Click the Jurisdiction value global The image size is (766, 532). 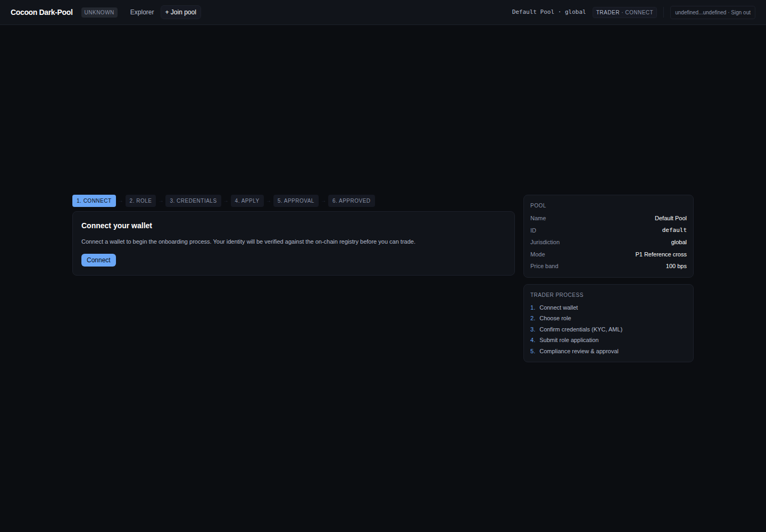pos(679,242)
